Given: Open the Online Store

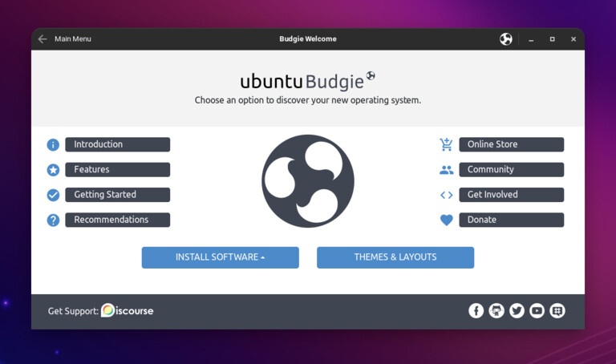Looking at the screenshot, I should pos(512,144).
